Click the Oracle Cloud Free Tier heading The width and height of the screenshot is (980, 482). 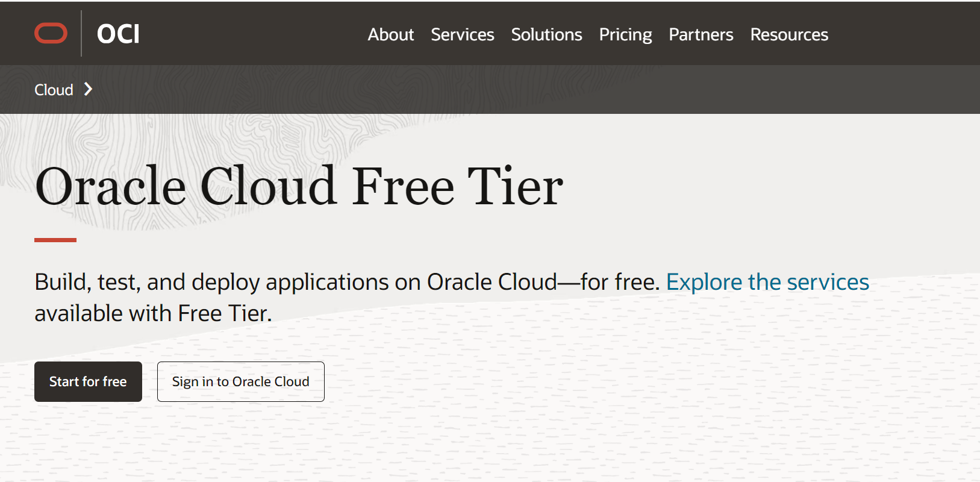pos(299,187)
